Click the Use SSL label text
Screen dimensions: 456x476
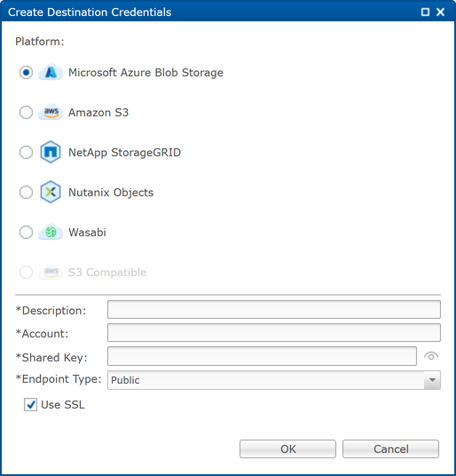(x=63, y=405)
